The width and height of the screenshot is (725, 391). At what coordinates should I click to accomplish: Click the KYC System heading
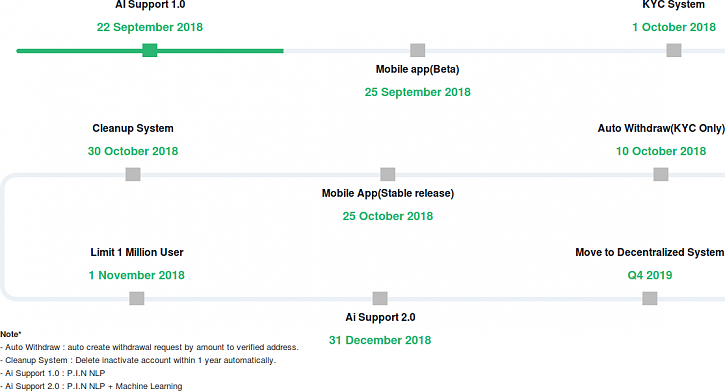[674, 5]
